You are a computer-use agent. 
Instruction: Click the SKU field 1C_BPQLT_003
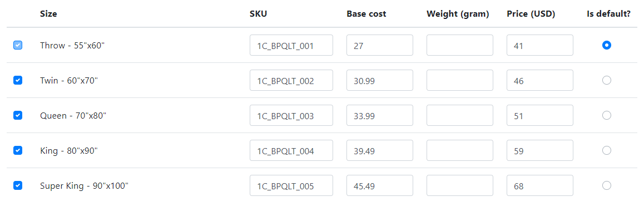[x=291, y=116]
